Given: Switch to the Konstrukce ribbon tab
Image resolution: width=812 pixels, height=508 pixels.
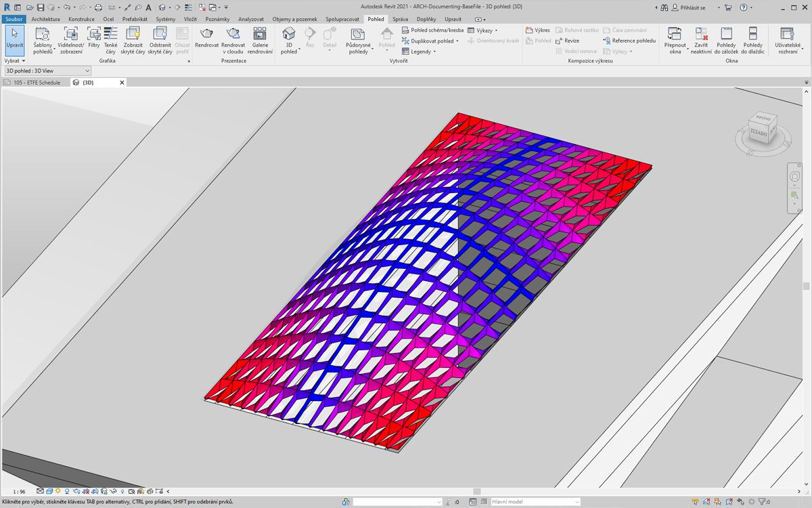Looking at the screenshot, I should 81,19.
